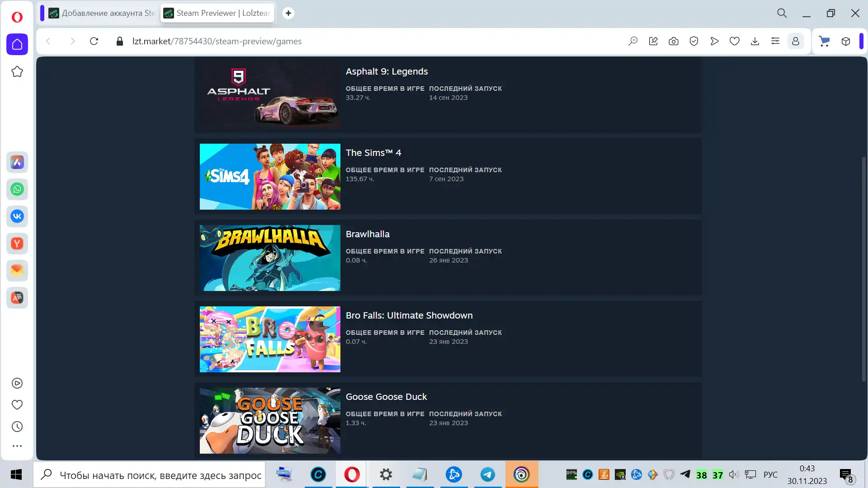Image resolution: width=868 pixels, height=488 pixels.
Task: Switch input language РУС
Action: click(770, 475)
